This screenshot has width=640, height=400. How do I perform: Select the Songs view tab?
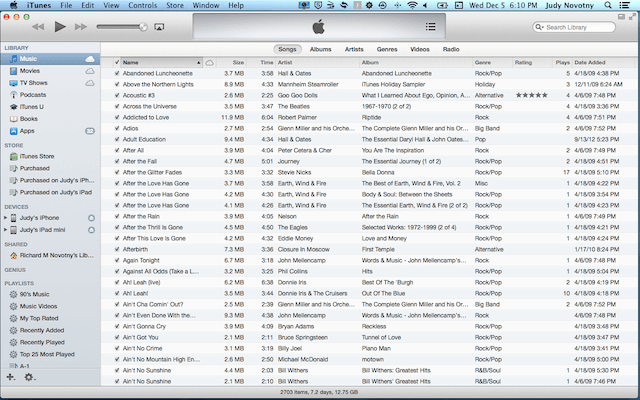point(287,49)
